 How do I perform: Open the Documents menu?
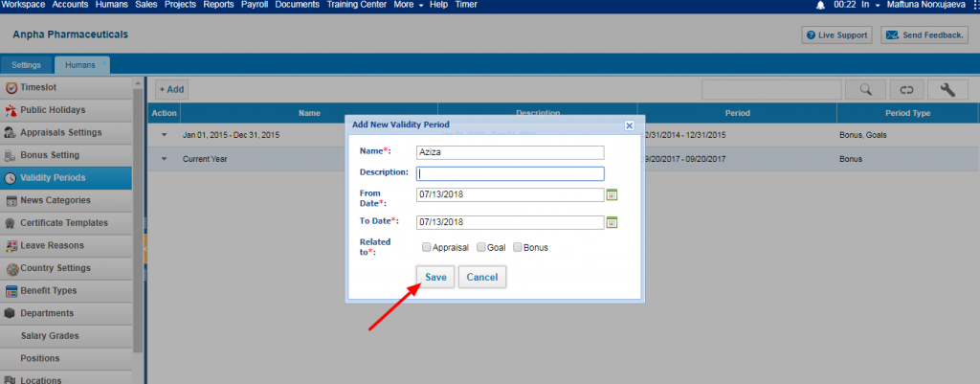pos(297,5)
